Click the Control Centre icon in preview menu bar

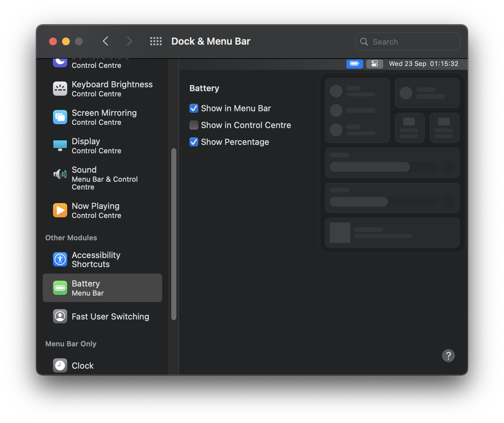(x=375, y=64)
